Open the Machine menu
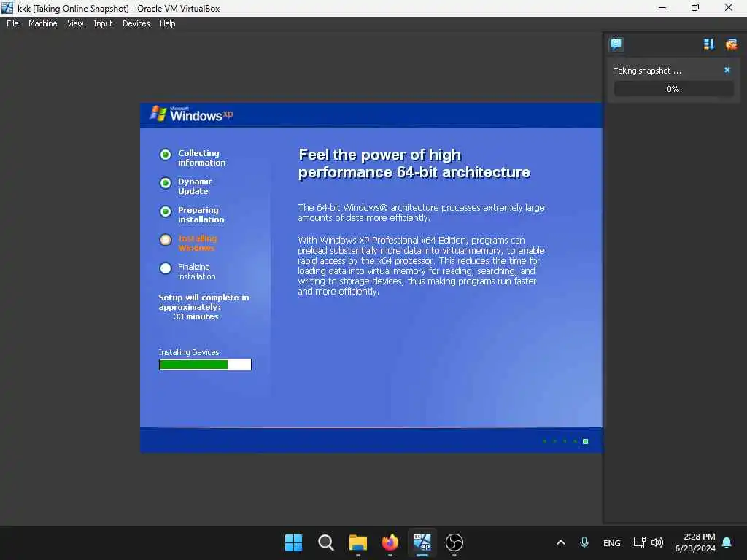Image resolution: width=747 pixels, height=560 pixels. (x=42, y=23)
